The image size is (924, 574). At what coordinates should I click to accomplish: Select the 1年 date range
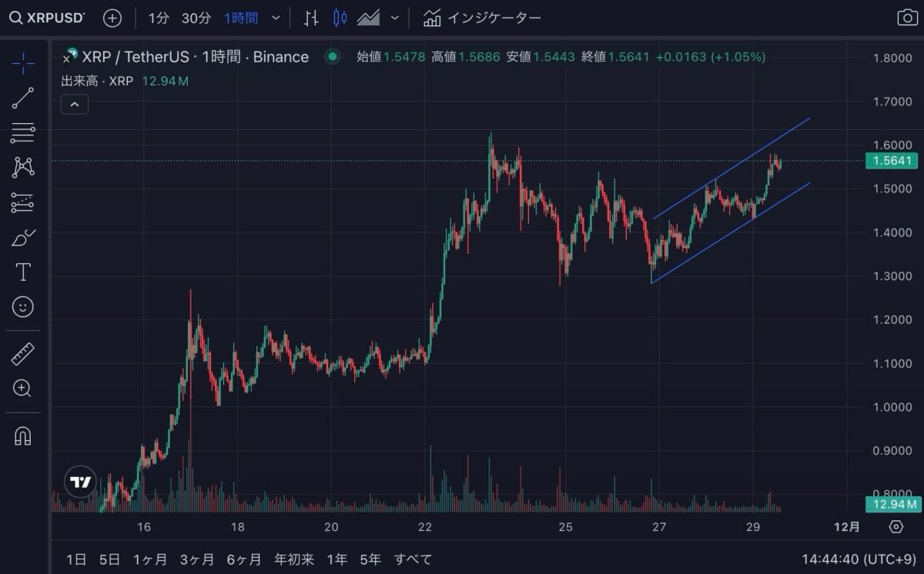pos(336,559)
